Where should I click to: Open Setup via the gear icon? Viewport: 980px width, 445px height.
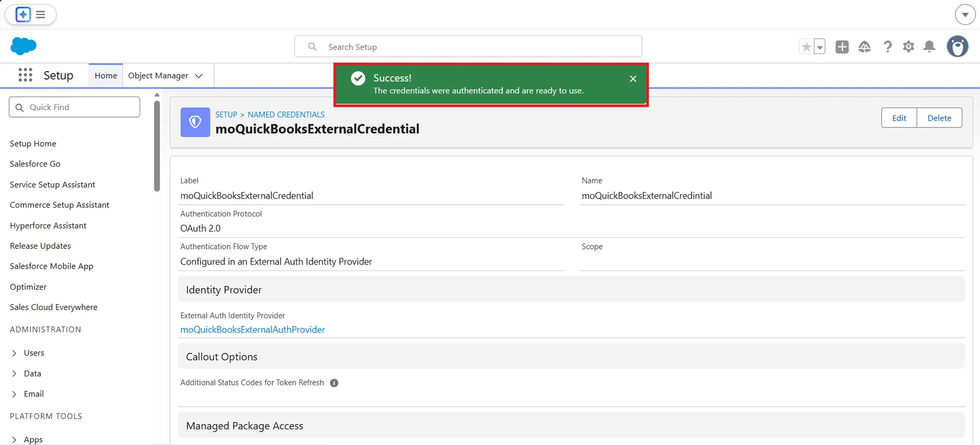coord(908,47)
